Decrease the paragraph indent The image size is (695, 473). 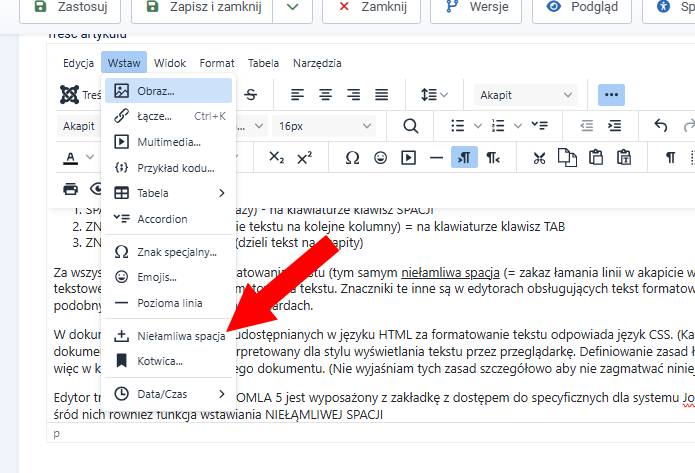(586, 126)
